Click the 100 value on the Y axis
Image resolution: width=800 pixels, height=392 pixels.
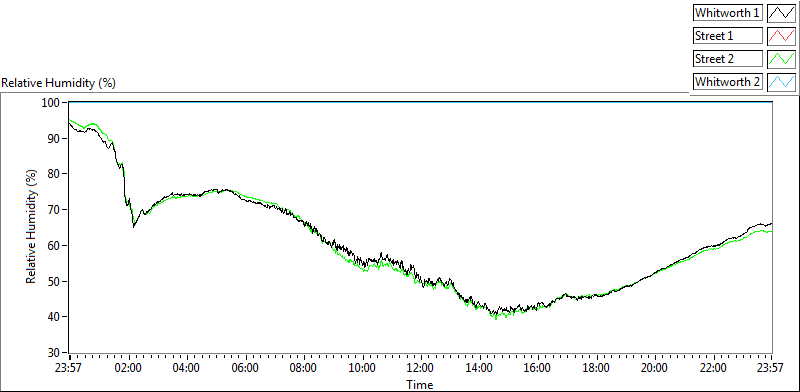pyautogui.click(x=52, y=103)
